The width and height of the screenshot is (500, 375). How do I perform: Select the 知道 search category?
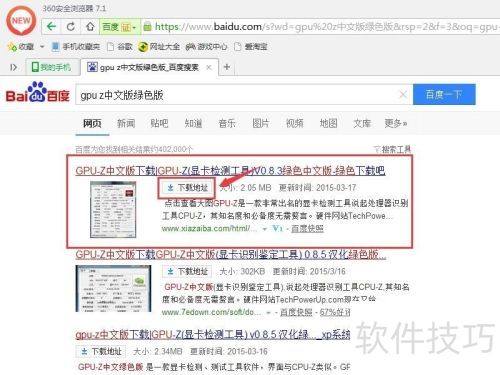click(193, 124)
